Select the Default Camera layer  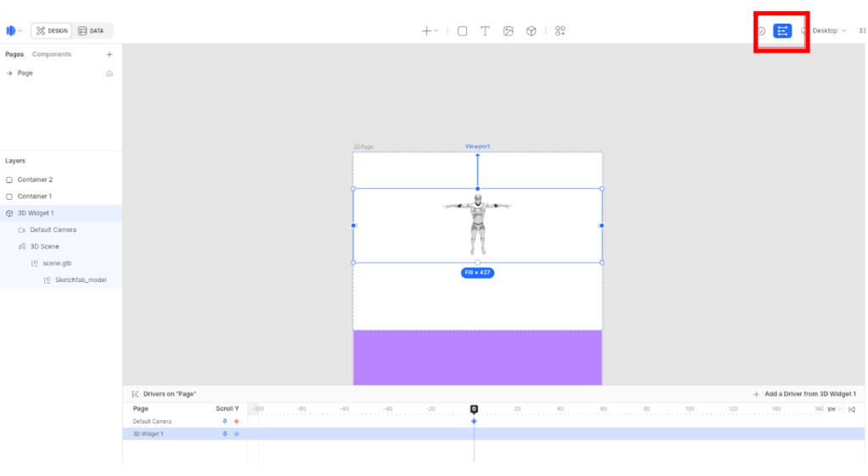tap(53, 230)
